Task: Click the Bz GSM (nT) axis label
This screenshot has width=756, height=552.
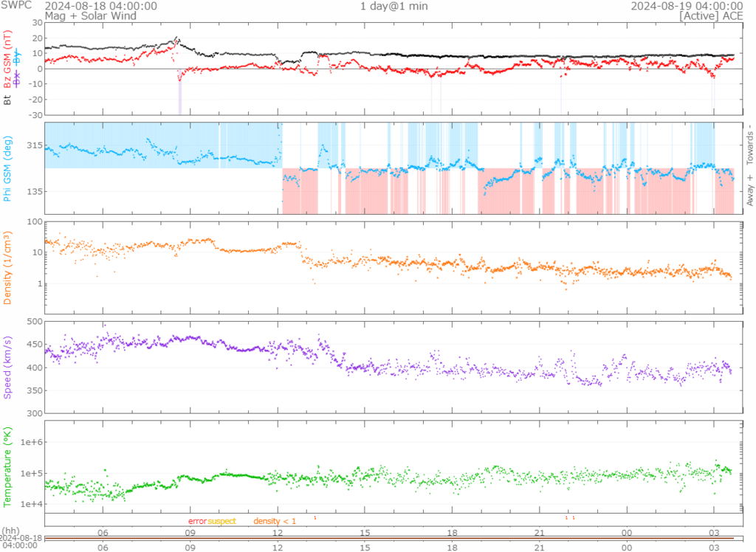Action: click(7, 59)
